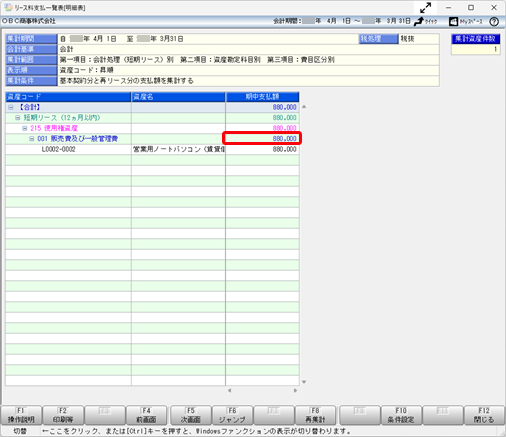
Task: Click the expand arrows icon in title bar
Action: coord(426,8)
